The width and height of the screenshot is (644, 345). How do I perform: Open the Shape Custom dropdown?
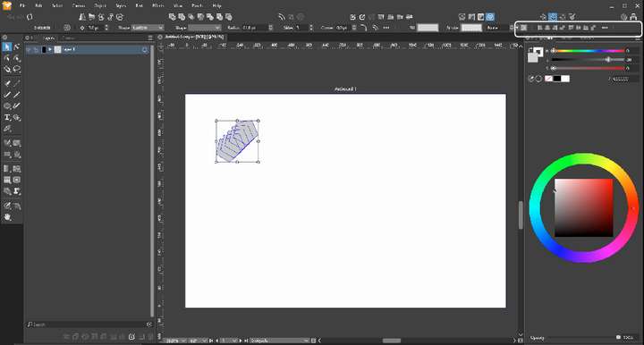(148, 28)
